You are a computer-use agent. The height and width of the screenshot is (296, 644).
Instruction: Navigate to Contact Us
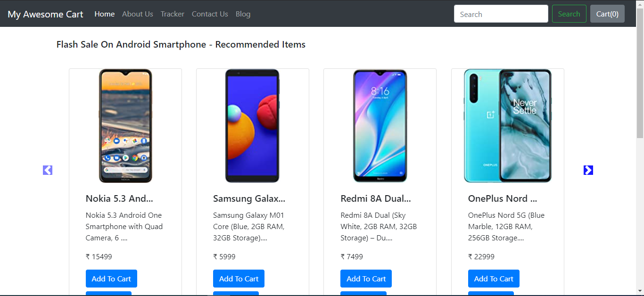tap(210, 14)
